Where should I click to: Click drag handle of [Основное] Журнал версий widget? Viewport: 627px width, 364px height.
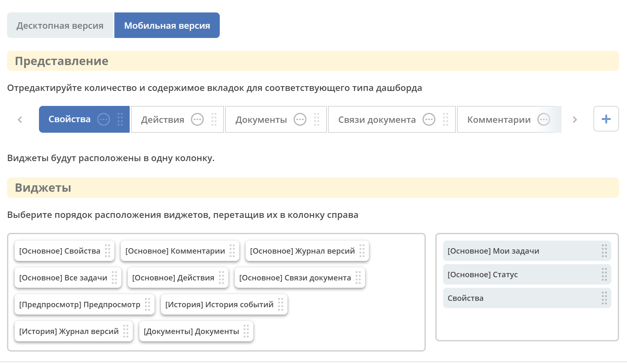pyautogui.click(x=362, y=251)
